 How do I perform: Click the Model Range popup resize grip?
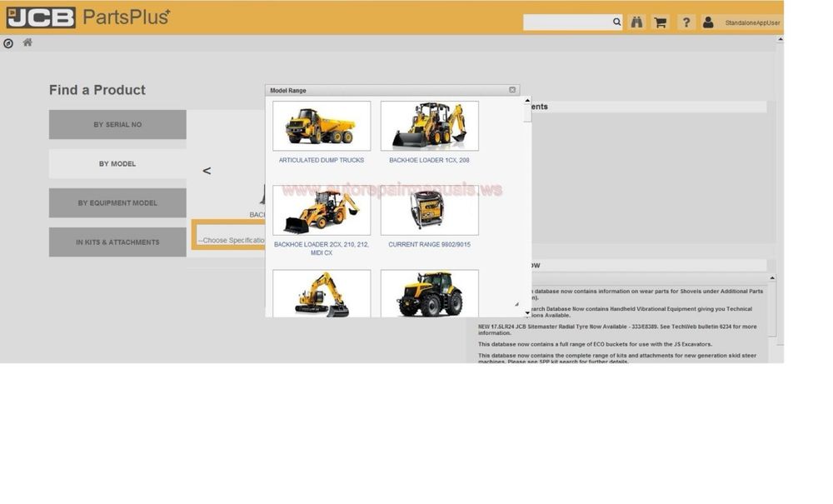pos(516,304)
